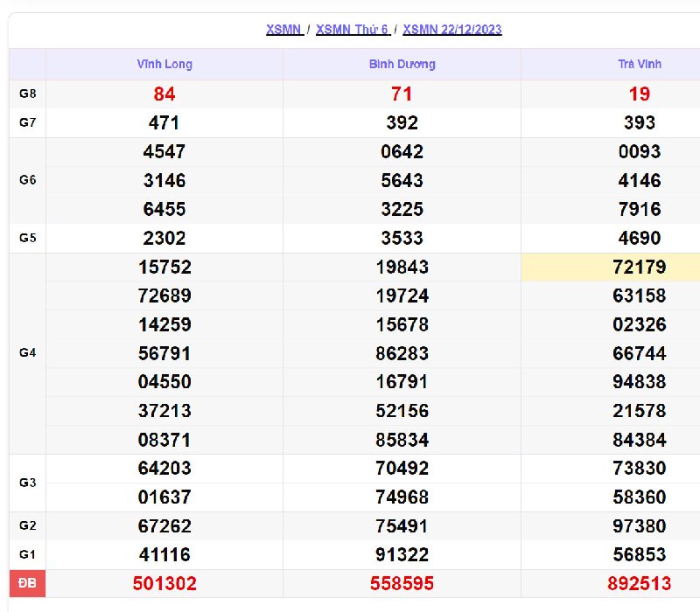700x612 pixels.
Task: Click the Vĩnh Long column header
Action: point(164,65)
